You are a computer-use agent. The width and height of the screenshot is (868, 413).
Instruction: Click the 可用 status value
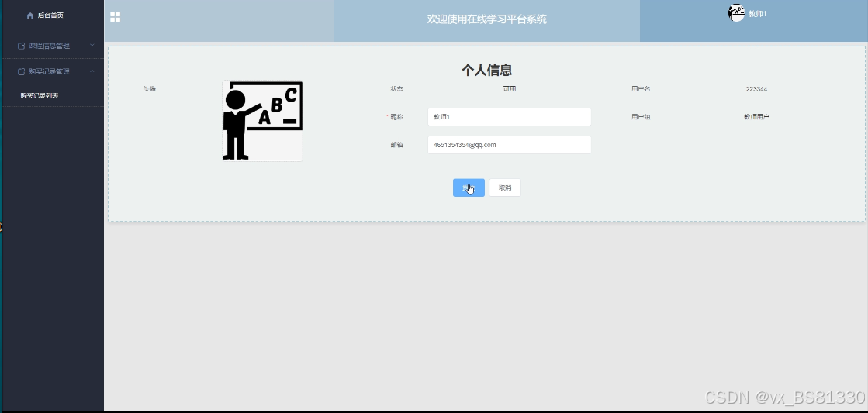pyautogui.click(x=510, y=88)
